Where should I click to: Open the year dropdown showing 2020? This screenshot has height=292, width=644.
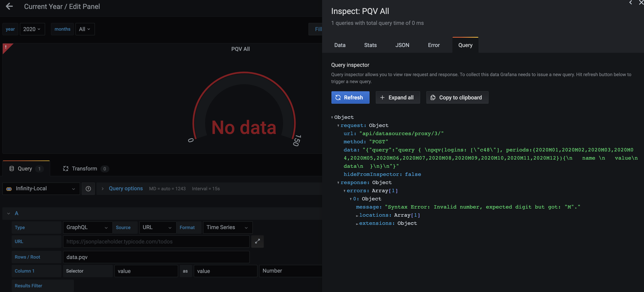[32, 29]
